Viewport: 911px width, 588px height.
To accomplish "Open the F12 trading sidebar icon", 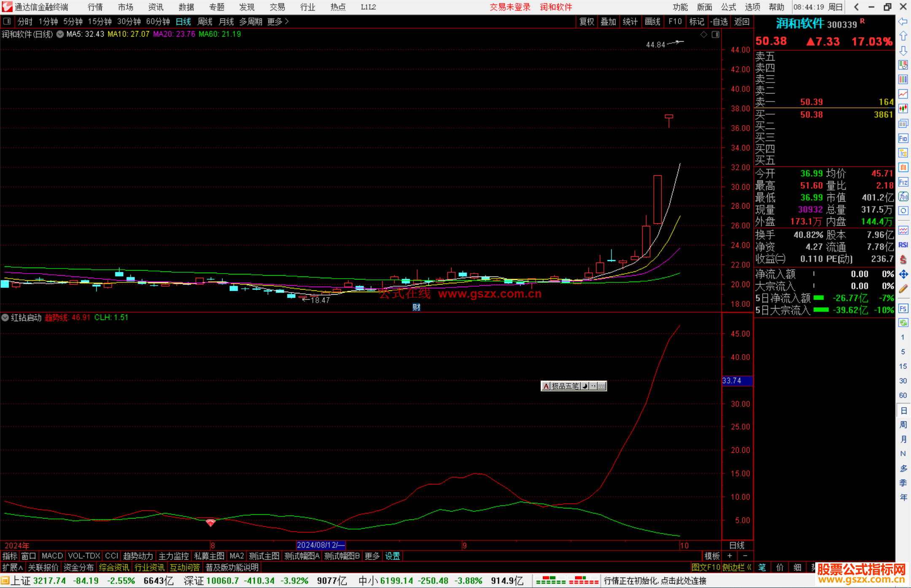I will coord(903,182).
